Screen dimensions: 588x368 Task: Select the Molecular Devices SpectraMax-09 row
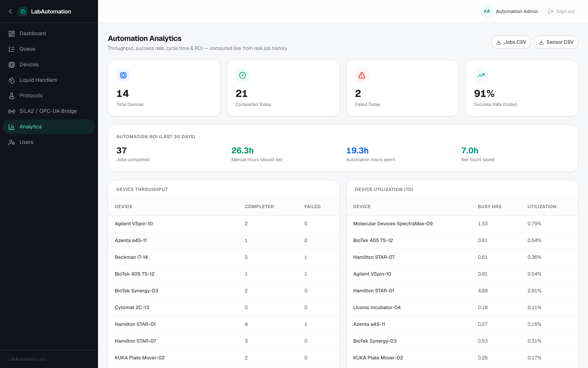coord(462,224)
